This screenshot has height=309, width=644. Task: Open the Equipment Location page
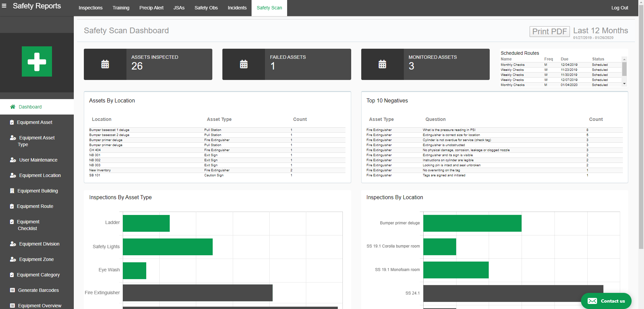37,175
